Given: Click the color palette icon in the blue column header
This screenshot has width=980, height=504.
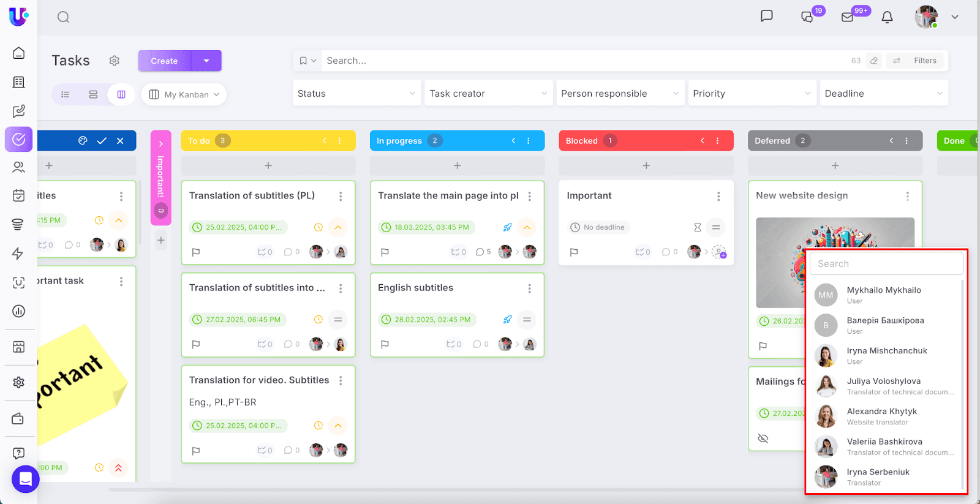Looking at the screenshot, I should coord(83,141).
